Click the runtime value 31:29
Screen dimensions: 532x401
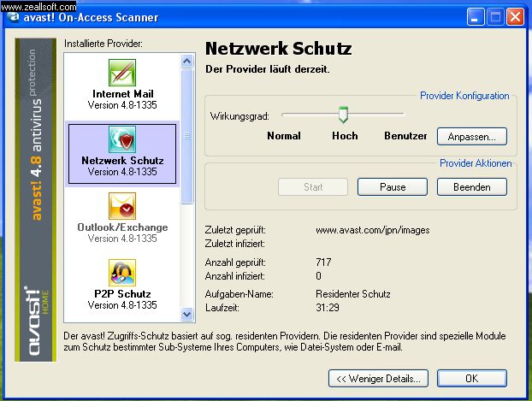(328, 307)
